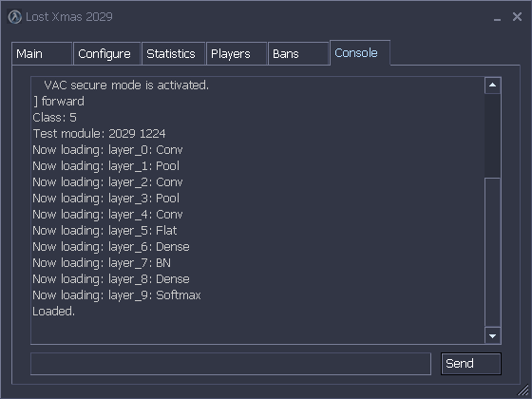The image size is (532, 399).
Task: Open the Bans tab
Action: click(x=298, y=53)
